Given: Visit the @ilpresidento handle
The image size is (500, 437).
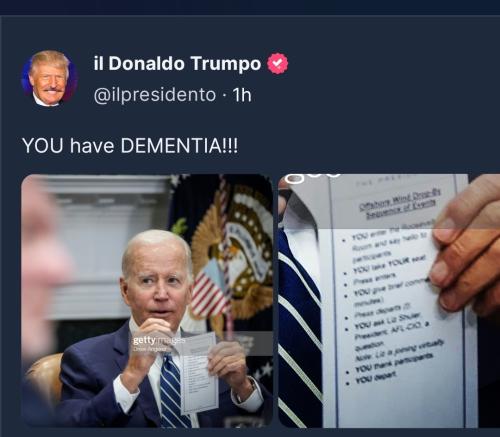Looking at the screenshot, I should click(x=155, y=95).
